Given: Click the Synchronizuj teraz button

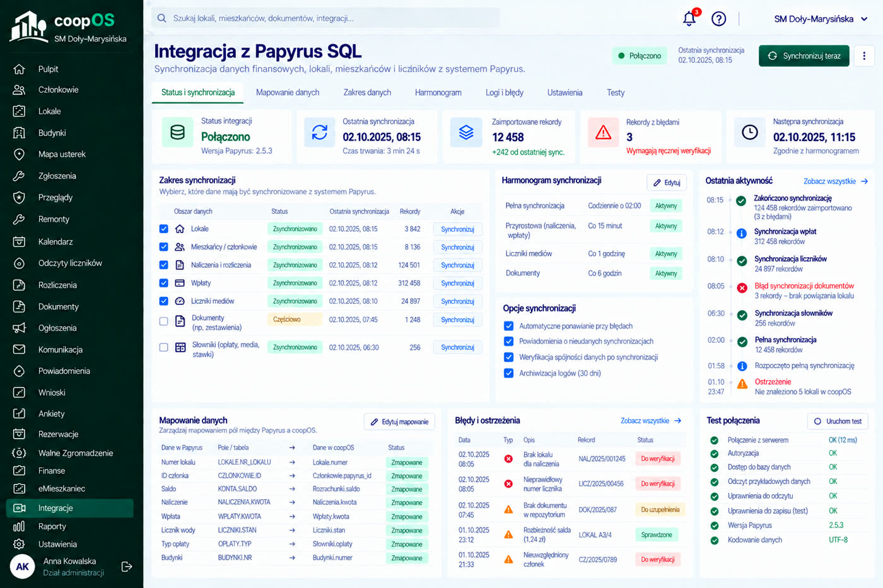Looking at the screenshot, I should tap(804, 56).
